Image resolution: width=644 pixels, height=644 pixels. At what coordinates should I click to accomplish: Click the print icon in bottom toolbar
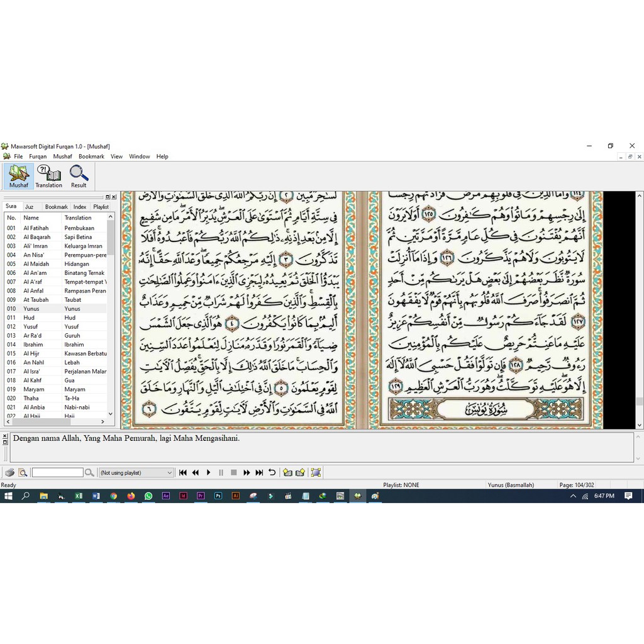(x=10, y=472)
